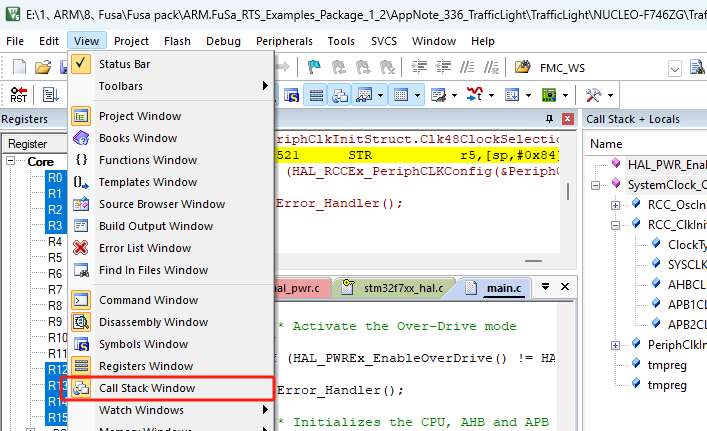Select Call Stack Window in View menu

click(x=147, y=388)
